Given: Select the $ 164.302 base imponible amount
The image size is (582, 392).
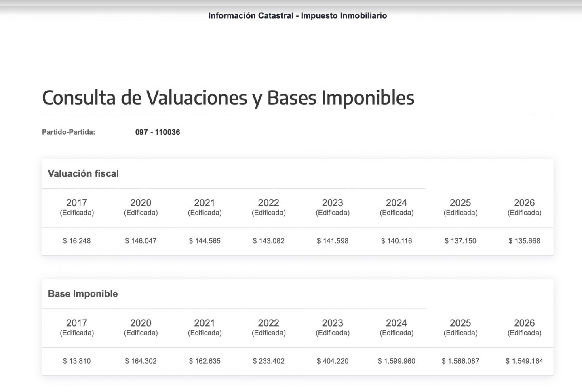Looking at the screenshot, I should 141,361.
